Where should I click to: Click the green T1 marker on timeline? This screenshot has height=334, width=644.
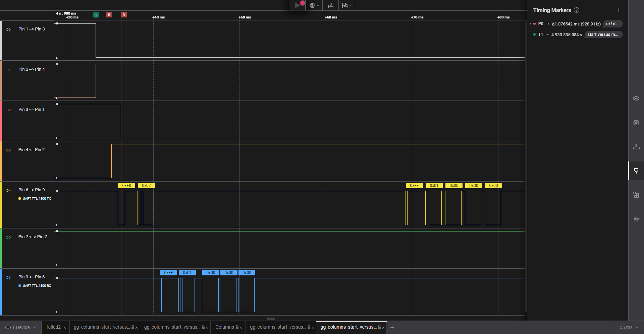click(x=96, y=15)
